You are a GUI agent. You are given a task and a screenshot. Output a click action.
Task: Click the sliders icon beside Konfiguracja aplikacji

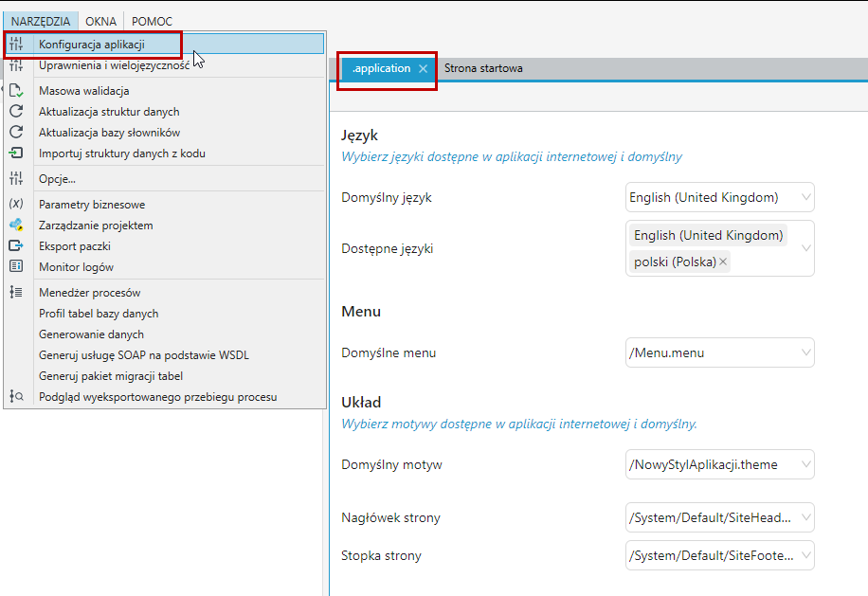[16, 45]
